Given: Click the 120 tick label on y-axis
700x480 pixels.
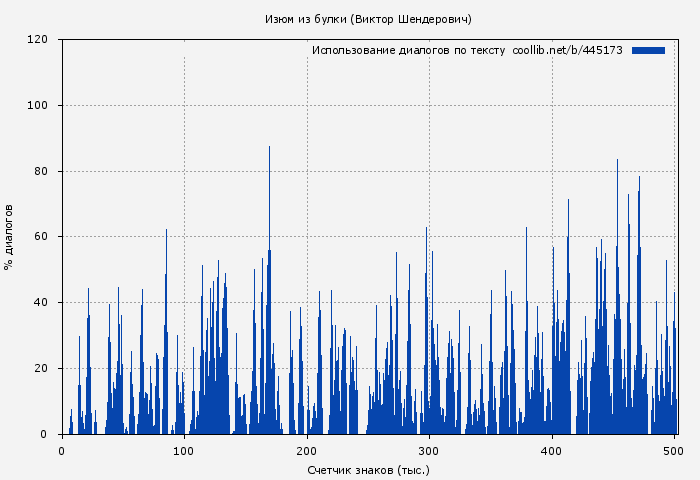Looking at the screenshot, I should click(39, 40).
